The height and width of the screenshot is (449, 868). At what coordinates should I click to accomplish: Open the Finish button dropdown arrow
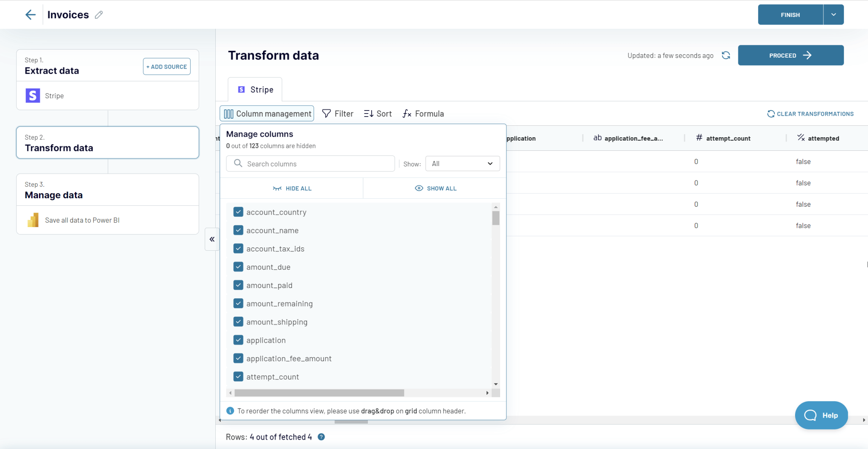point(833,14)
